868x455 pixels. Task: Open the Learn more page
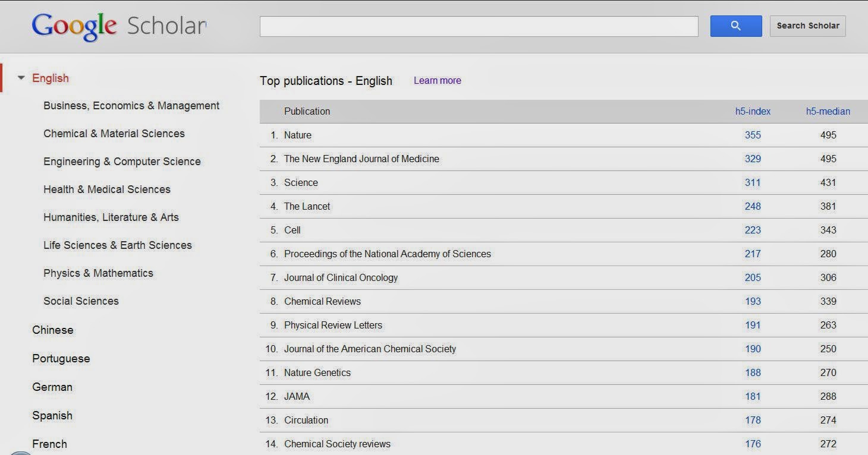point(437,80)
